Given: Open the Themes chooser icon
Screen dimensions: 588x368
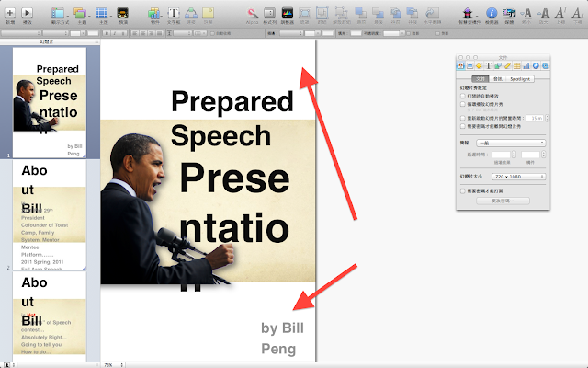Looking at the screenshot, I should click(80, 14).
